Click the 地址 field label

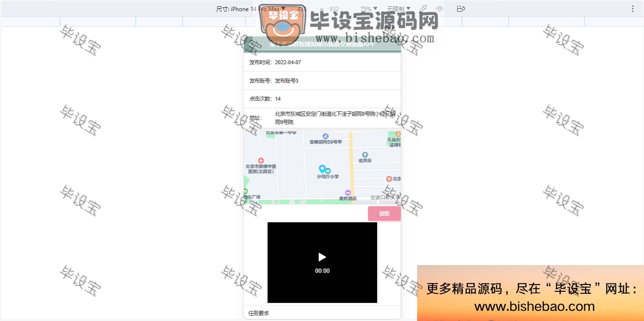(x=256, y=118)
